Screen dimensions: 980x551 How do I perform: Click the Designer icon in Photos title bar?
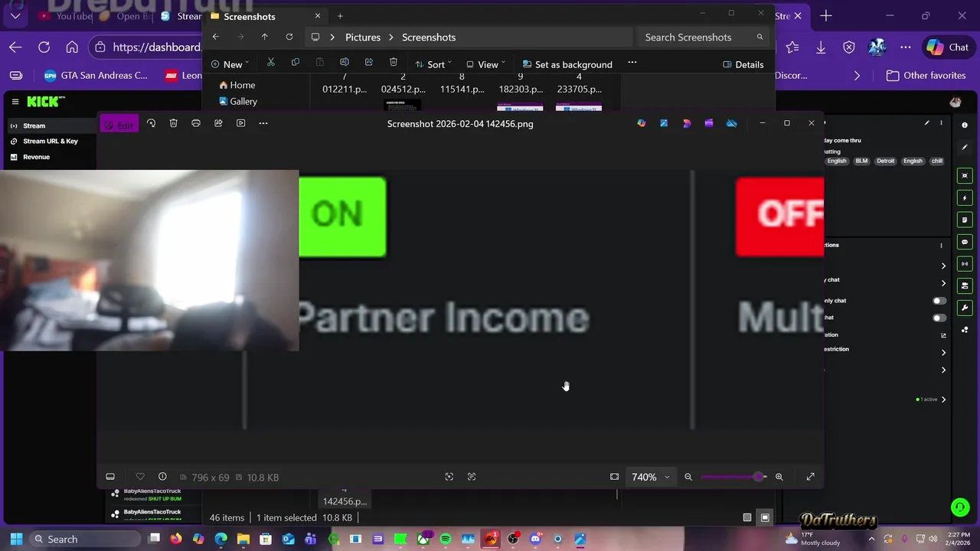687,123
